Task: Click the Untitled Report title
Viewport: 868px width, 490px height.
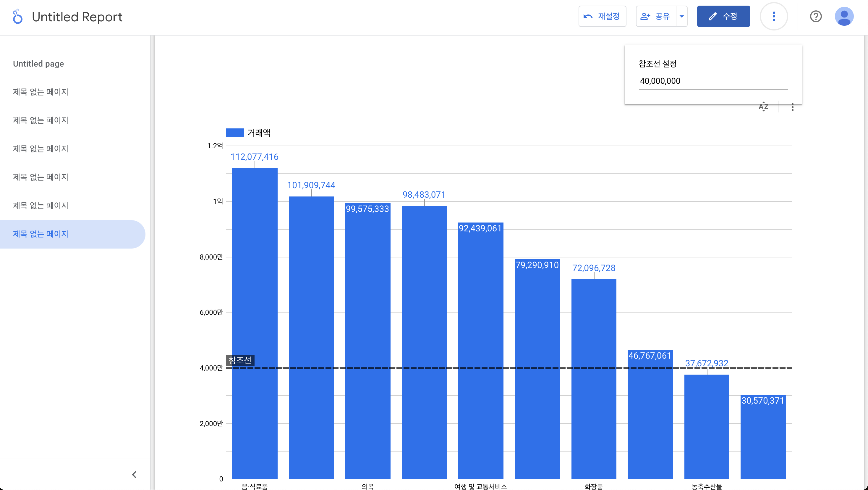Action: pos(77,17)
